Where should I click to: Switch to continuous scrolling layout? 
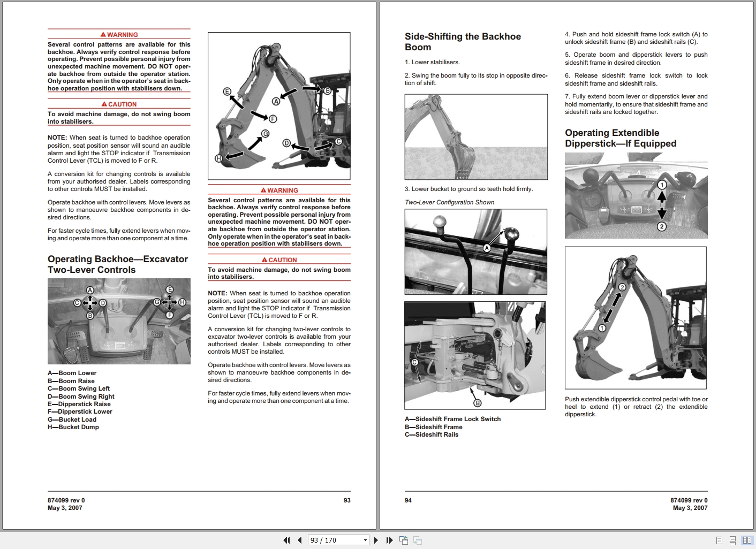[x=732, y=540]
